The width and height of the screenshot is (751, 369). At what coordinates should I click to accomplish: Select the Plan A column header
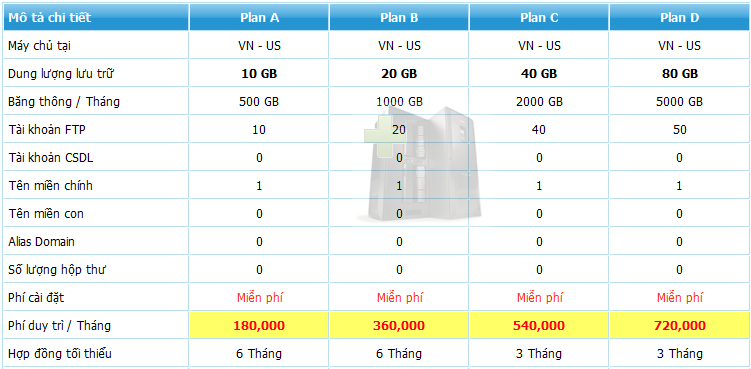click(x=259, y=18)
